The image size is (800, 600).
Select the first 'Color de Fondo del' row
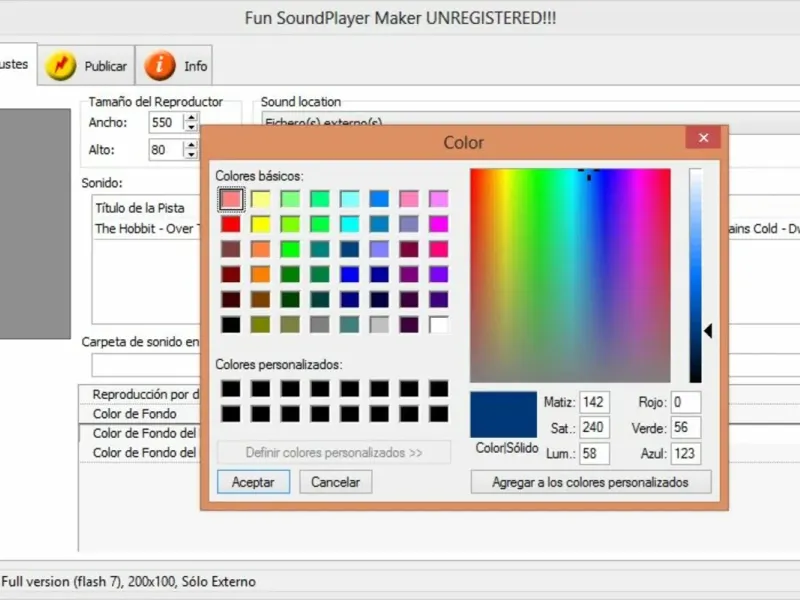pyautogui.click(x=140, y=433)
